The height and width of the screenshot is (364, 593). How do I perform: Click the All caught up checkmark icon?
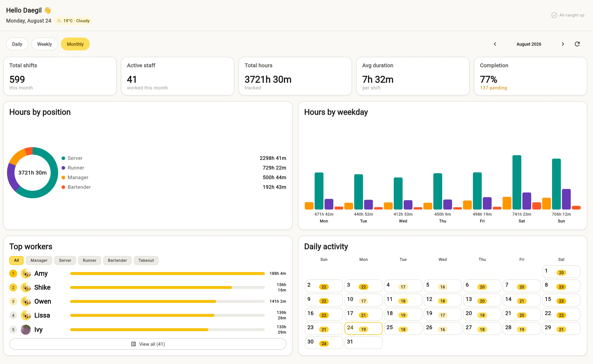(x=554, y=15)
